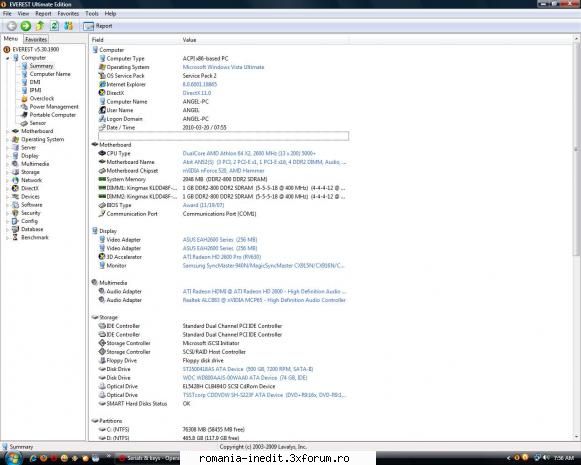Open the File menu
The width and height of the screenshot is (581, 465).
pyautogui.click(x=7, y=14)
